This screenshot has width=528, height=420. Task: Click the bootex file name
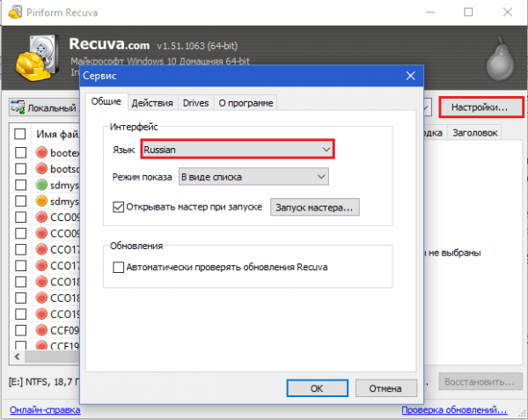click(x=65, y=152)
